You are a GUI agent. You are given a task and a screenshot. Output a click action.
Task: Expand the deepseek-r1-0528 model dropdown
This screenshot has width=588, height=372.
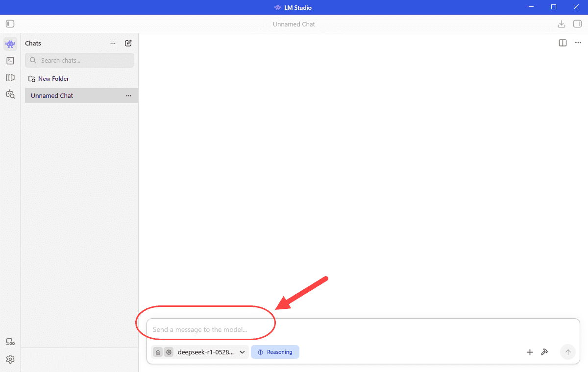212,352
